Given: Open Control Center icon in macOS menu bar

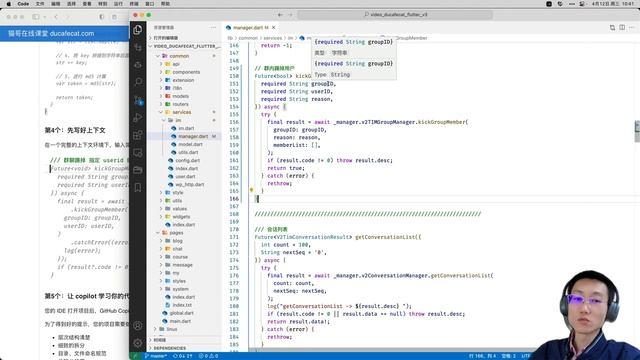Looking at the screenshot, I should [x=582, y=4].
